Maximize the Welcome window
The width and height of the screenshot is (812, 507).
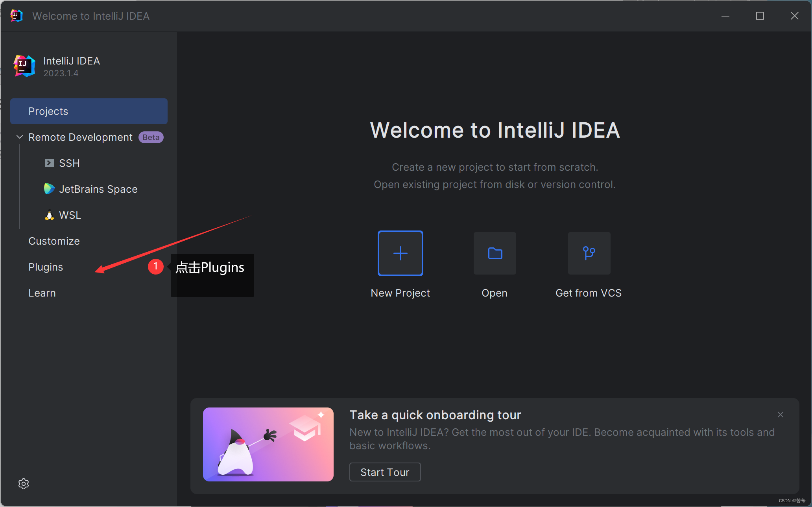(760, 16)
